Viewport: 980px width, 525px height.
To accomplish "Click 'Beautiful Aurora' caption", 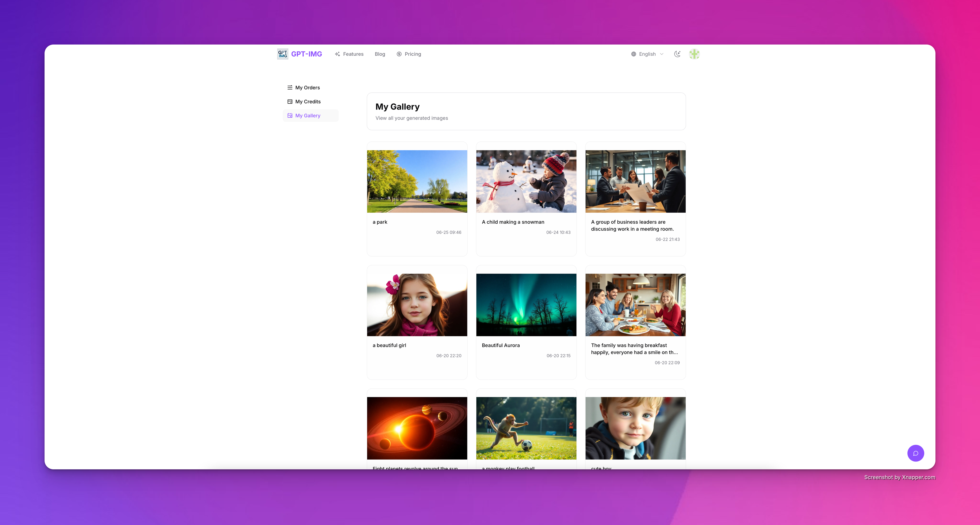I will point(501,345).
